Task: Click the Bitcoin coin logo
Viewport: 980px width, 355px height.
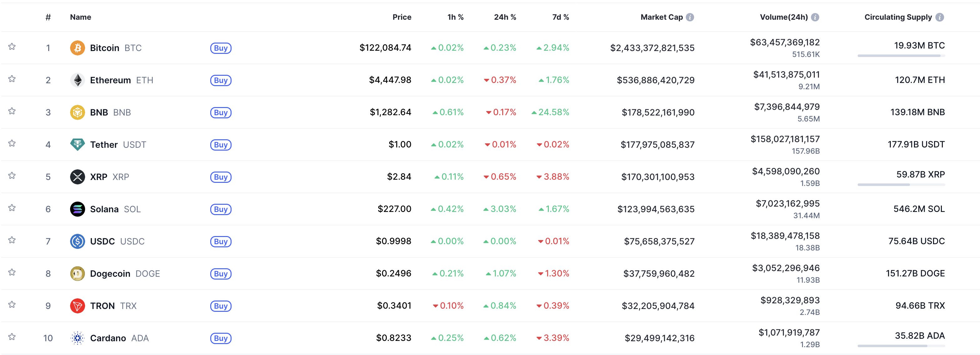Action: coord(77,48)
